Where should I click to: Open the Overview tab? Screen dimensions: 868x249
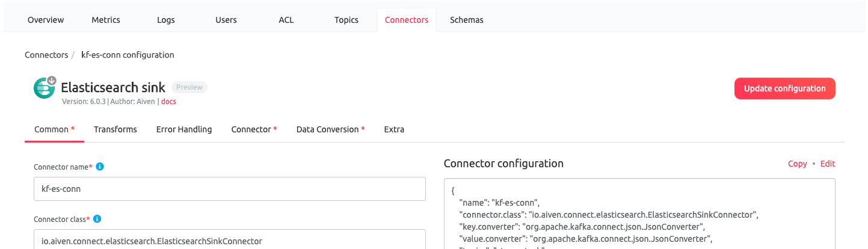tap(46, 20)
